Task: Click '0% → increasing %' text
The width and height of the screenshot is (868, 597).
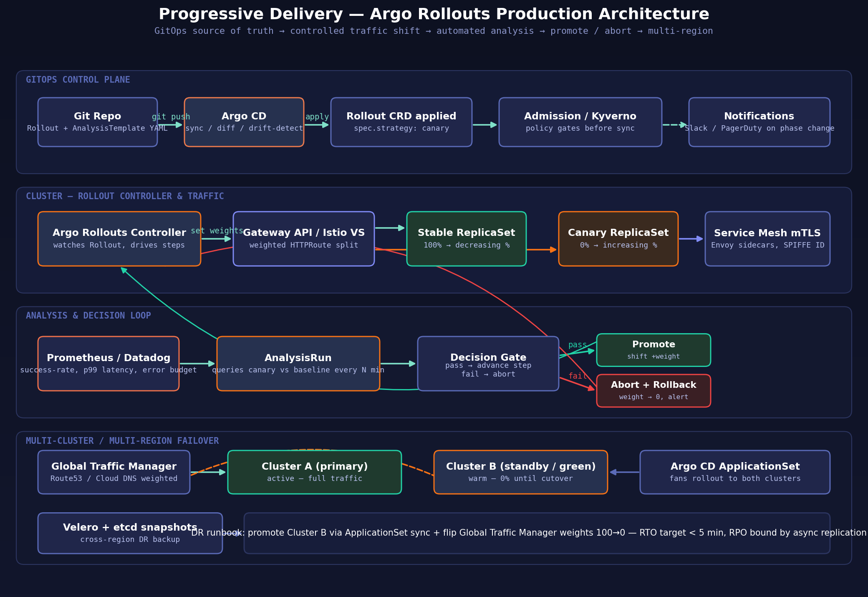Action: 618,245
